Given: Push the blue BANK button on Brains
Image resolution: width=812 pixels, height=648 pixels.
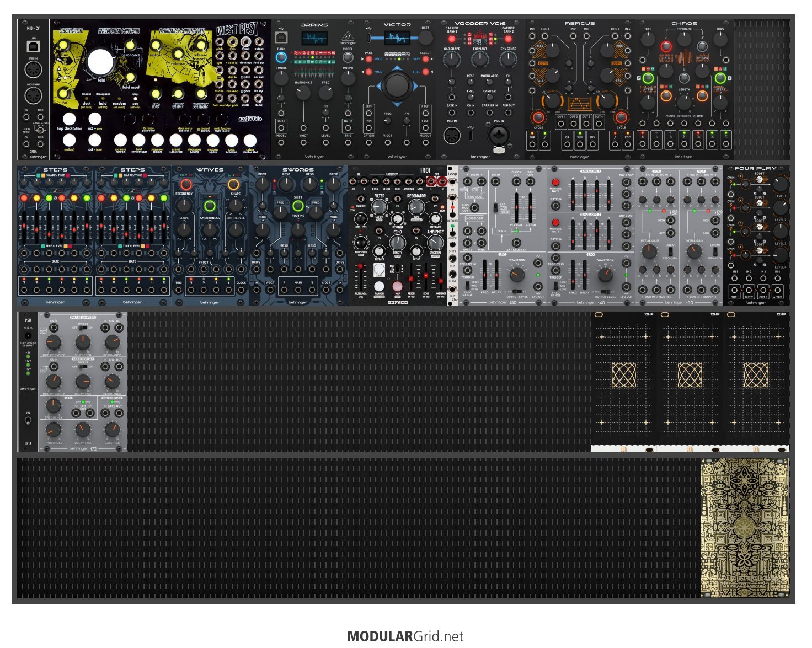Looking at the screenshot, I should pos(281,57).
